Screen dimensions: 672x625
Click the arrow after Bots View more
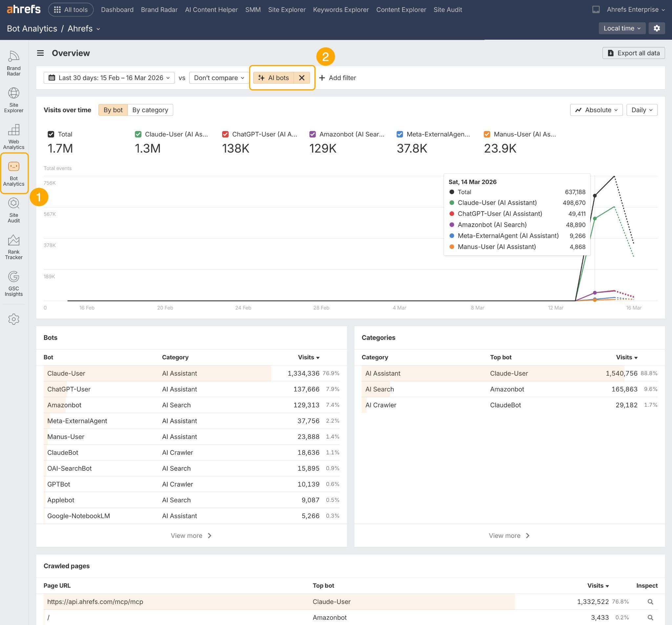click(210, 535)
